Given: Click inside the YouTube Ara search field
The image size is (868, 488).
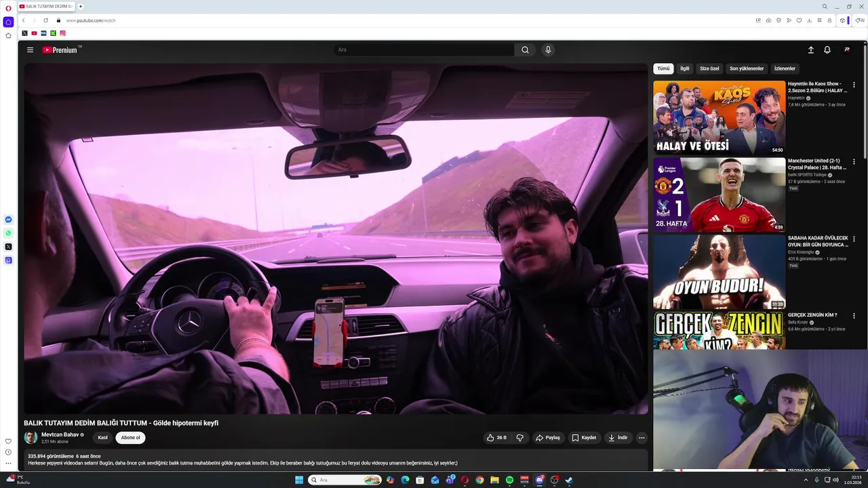Looking at the screenshot, I should [424, 49].
